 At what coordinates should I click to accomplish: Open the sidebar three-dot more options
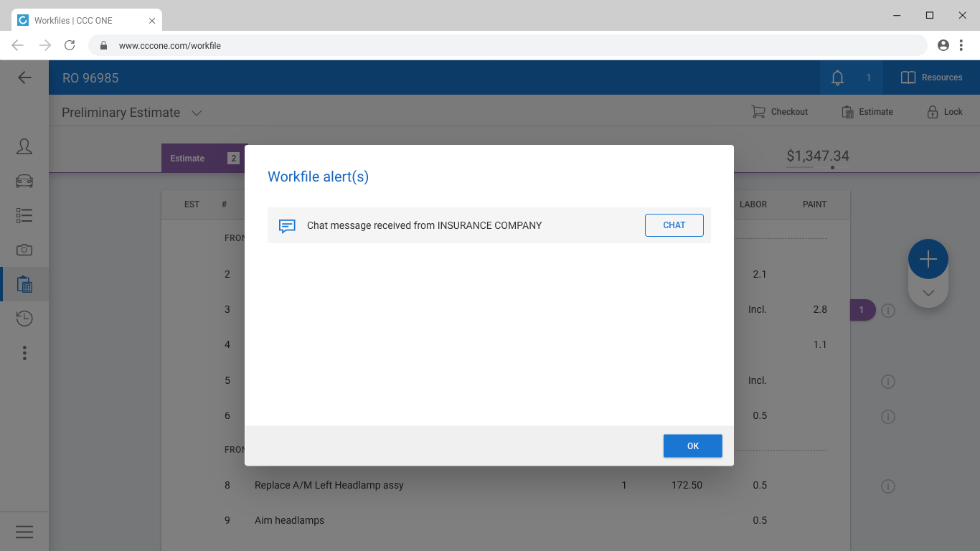coord(24,353)
